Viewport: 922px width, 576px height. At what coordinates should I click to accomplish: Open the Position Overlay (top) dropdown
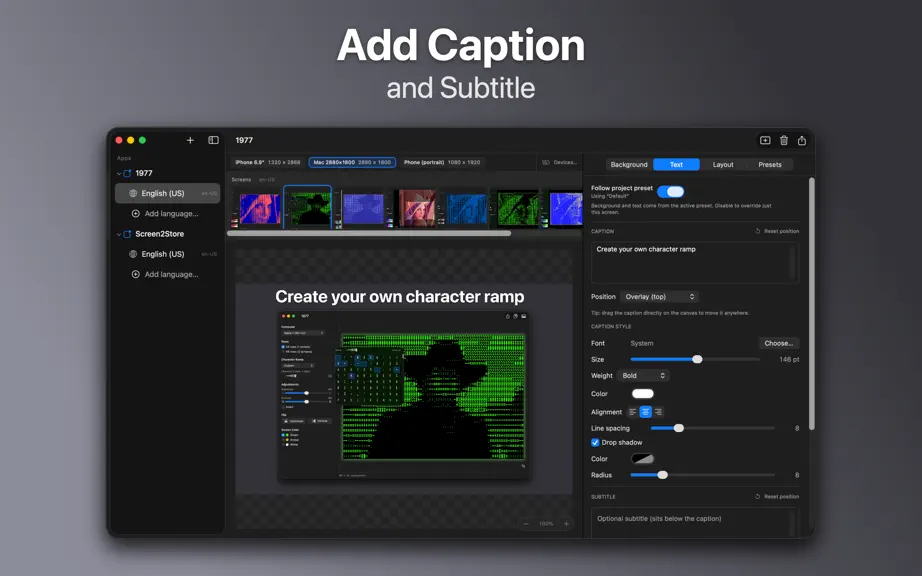click(x=659, y=297)
